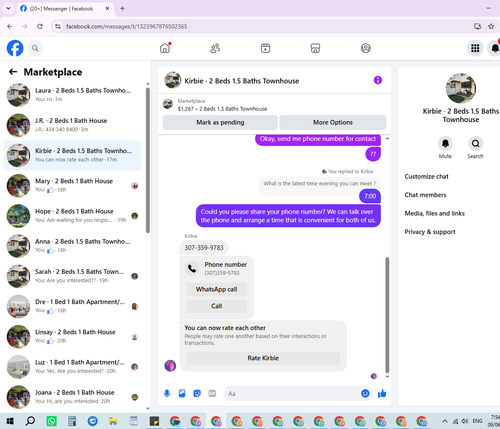Open the More Options menu
Viewport: 500px width, 429px height.
333,122
